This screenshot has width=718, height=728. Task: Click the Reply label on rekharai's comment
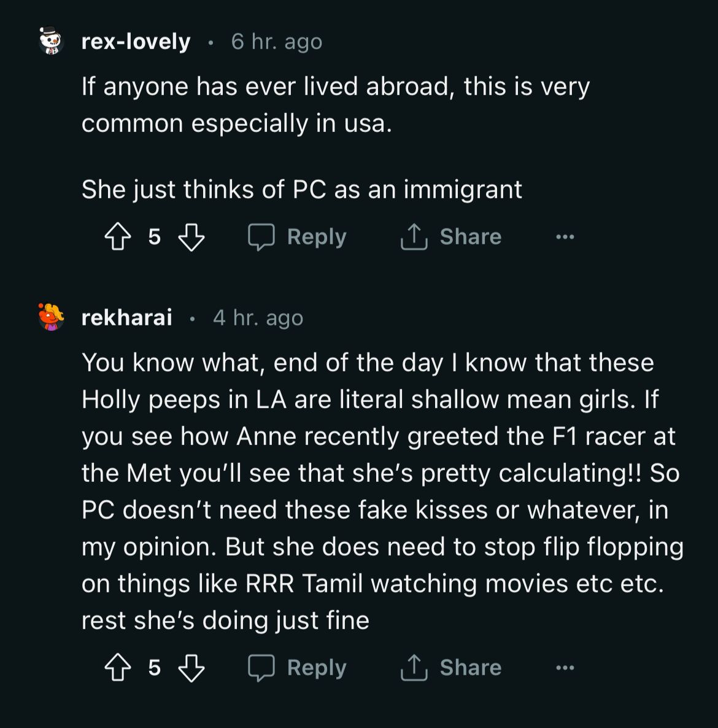pyautogui.click(x=317, y=668)
